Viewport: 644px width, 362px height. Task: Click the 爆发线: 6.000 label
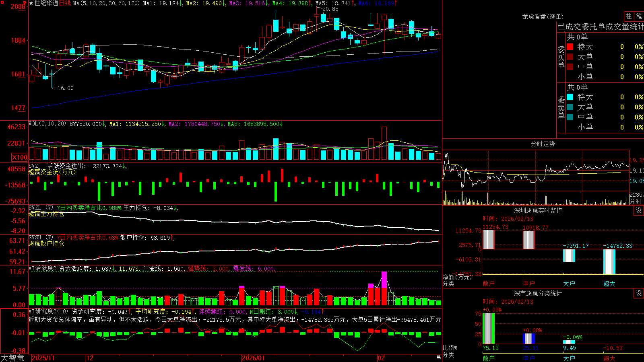254,269
